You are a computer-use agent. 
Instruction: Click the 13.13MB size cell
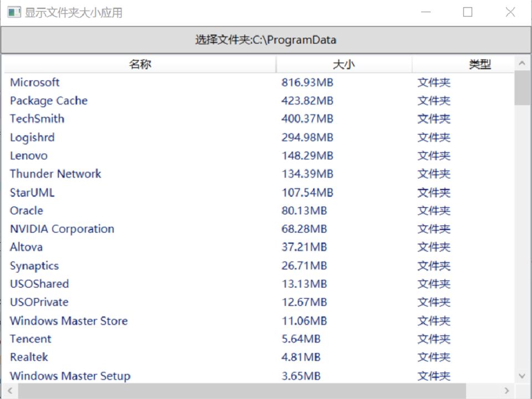pyautogui.click(x=304, y=284)
